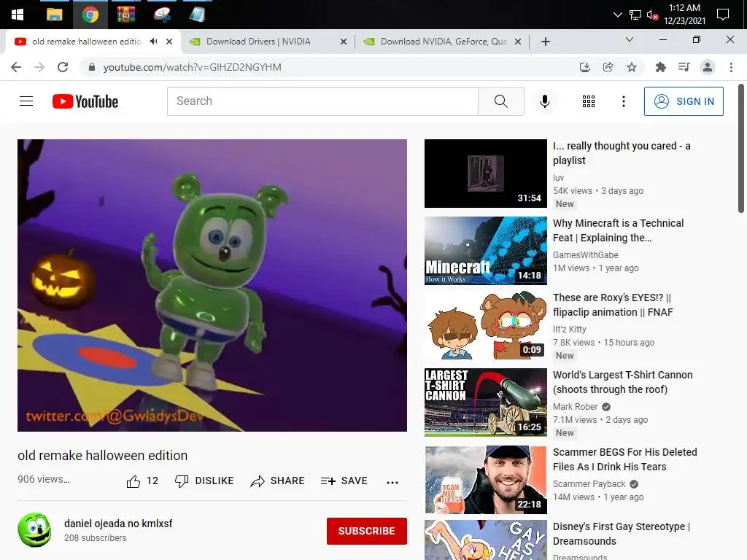Click the 906 views count text
Screen dimensions: 747x560
[x=43, y=479]
